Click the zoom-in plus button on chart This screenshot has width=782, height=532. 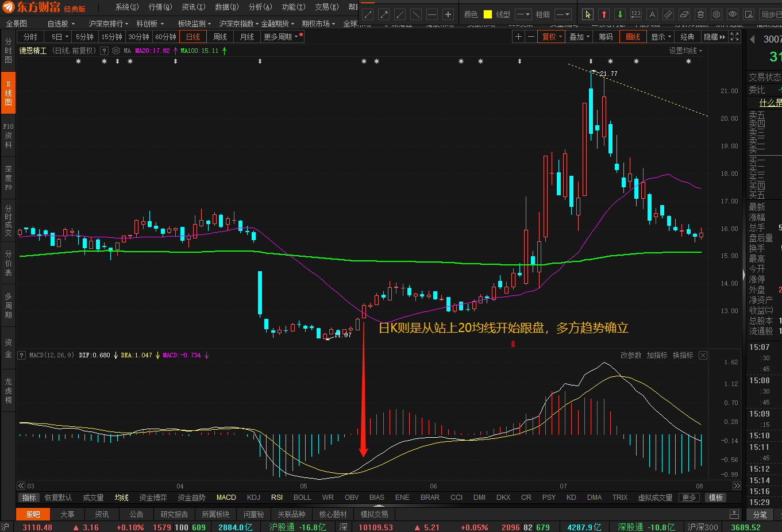click(518, 37)
